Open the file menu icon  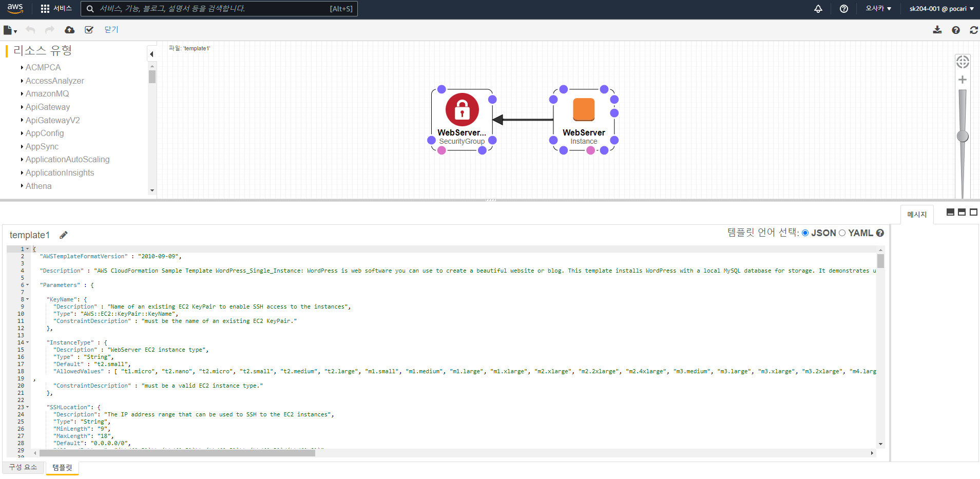click(10, 30)
